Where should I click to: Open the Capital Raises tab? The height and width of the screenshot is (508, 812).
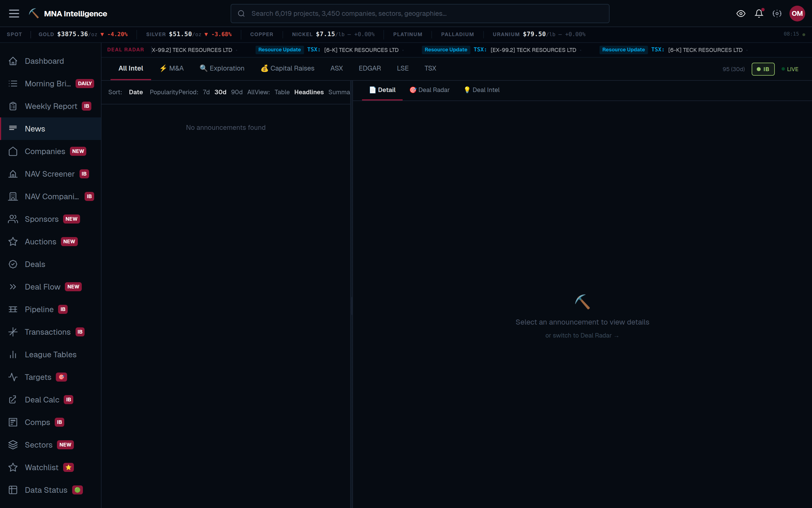tap(288, 68)
